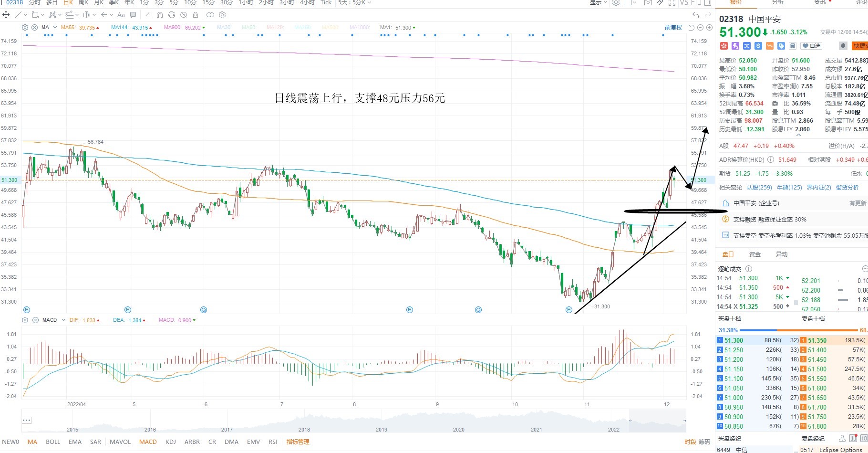Open the 显示 display dropdown
The height and width of the screenshot is (453, 868).
(598, 2)
